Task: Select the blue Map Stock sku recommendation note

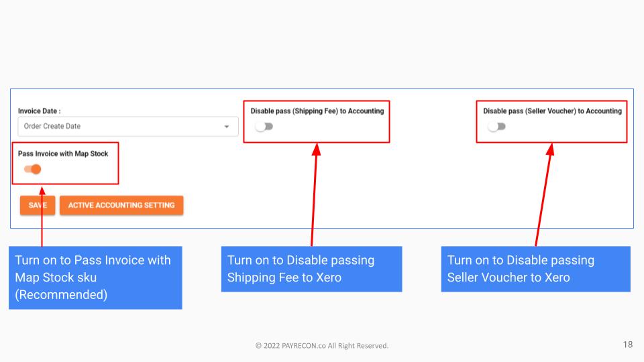Action: [x=95, y=278]
